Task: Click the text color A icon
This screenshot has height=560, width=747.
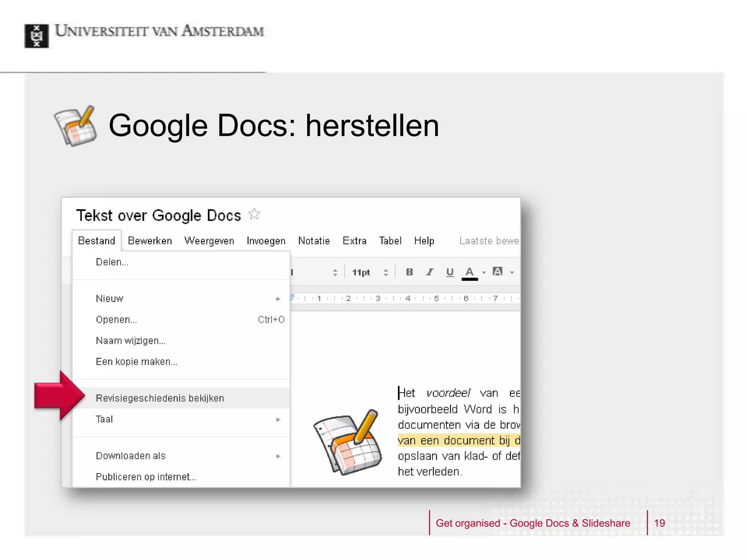Action: (469, 273)
